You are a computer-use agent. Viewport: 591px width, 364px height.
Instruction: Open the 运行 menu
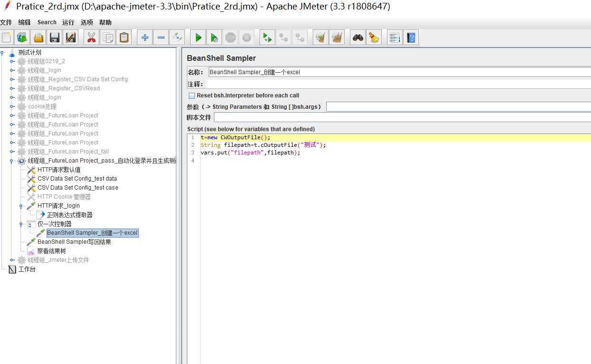point(68,22)
